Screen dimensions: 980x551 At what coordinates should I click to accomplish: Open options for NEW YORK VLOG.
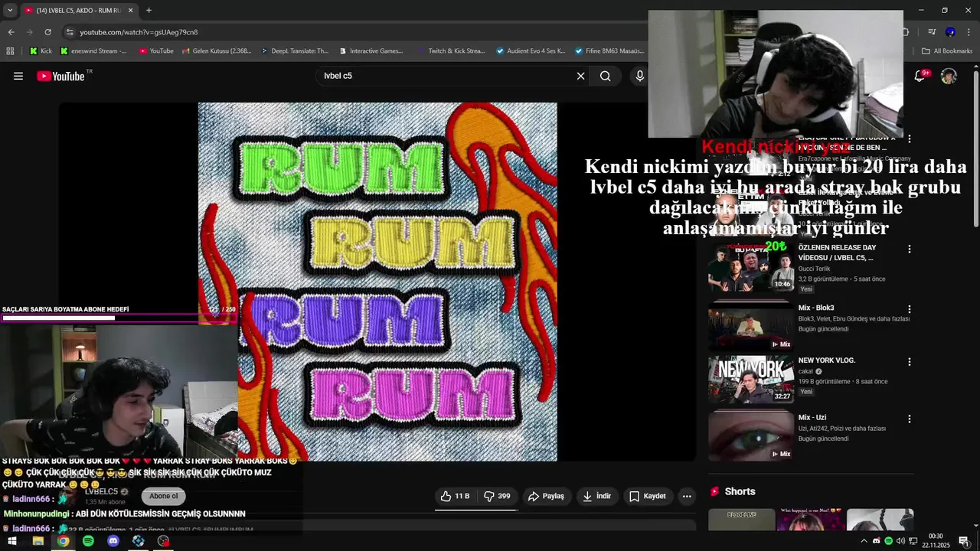pyautogui.click(x=910, y=361)
